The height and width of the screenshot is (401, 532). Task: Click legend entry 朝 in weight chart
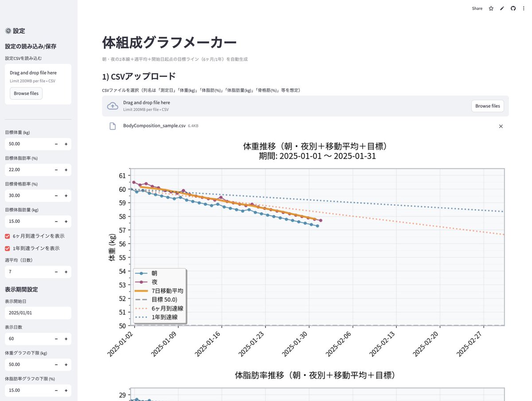click(155, 273)
